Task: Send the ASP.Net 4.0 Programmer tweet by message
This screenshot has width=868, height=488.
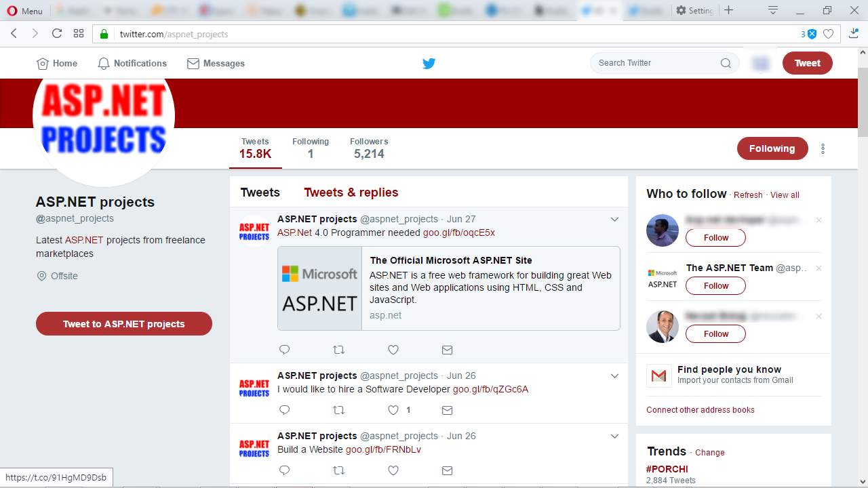Action: pyautogui.click(x=447, y=350)
